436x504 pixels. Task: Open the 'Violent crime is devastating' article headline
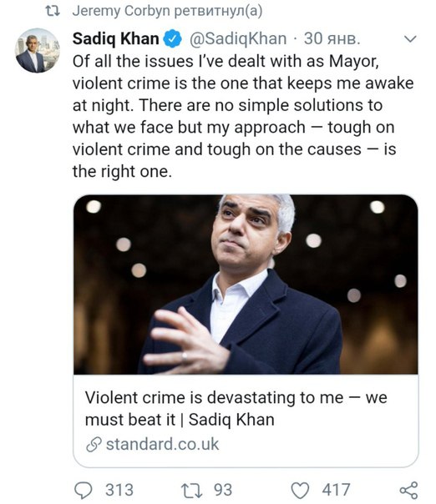point(236,409)
